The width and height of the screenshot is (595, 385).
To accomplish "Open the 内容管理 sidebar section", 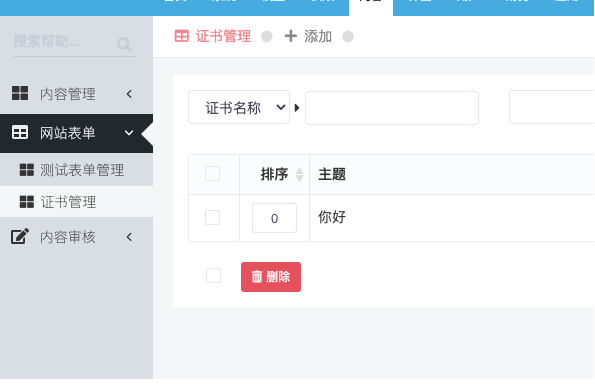I will [76, 94].
